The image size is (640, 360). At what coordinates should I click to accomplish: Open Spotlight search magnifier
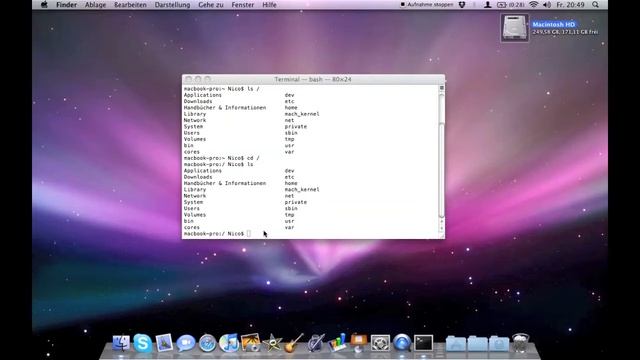(x=596, y=4)
